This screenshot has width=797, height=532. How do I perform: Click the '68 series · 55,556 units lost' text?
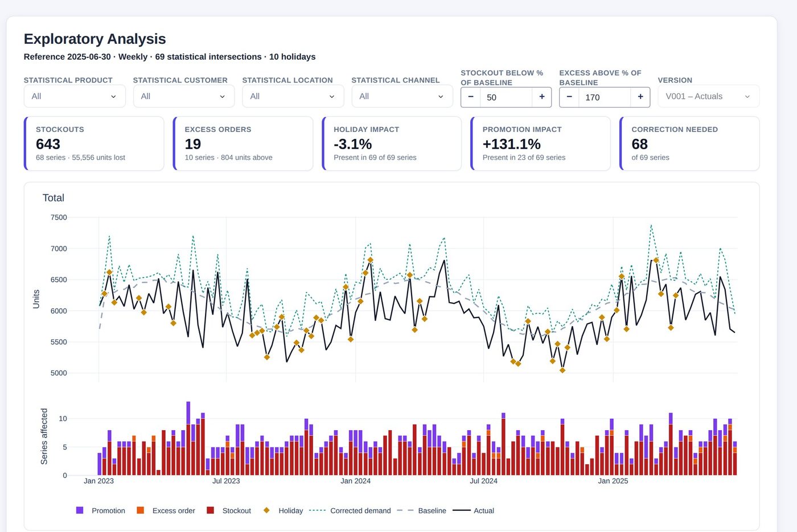80,158
